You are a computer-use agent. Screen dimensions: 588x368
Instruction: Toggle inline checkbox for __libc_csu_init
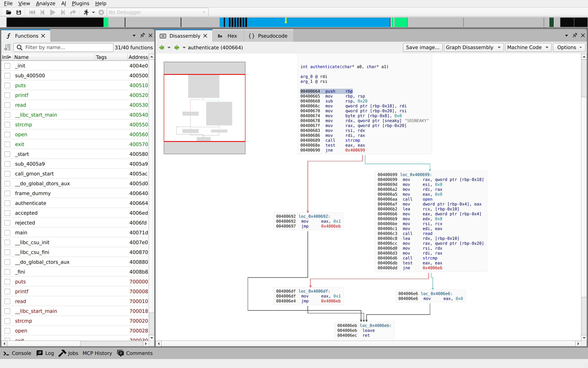pos(8,242)
